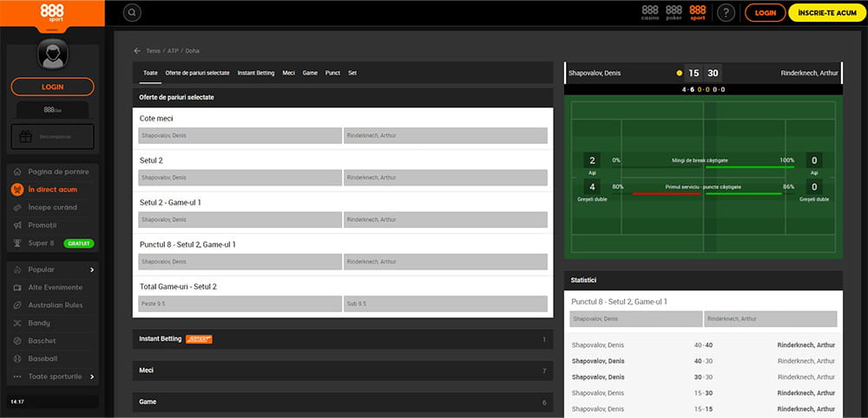Expand the Toate sporturile arrow
Screen dimensions: 868x418
click(x=92, y=376)
